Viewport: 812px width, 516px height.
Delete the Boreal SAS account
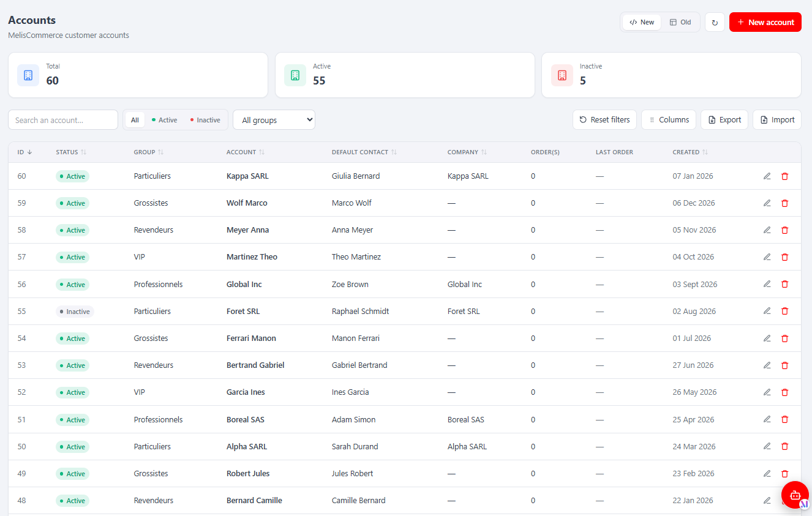point(784,419)
